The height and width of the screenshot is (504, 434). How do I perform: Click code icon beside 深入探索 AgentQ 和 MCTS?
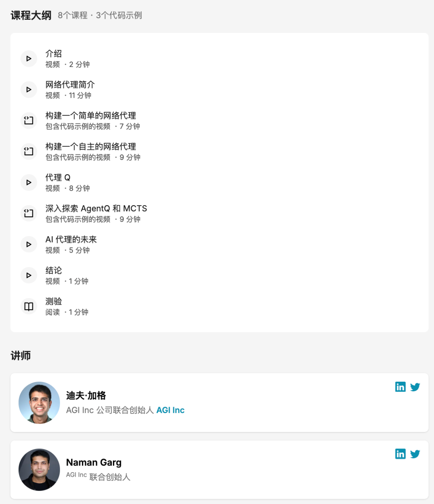pos(29,214)
